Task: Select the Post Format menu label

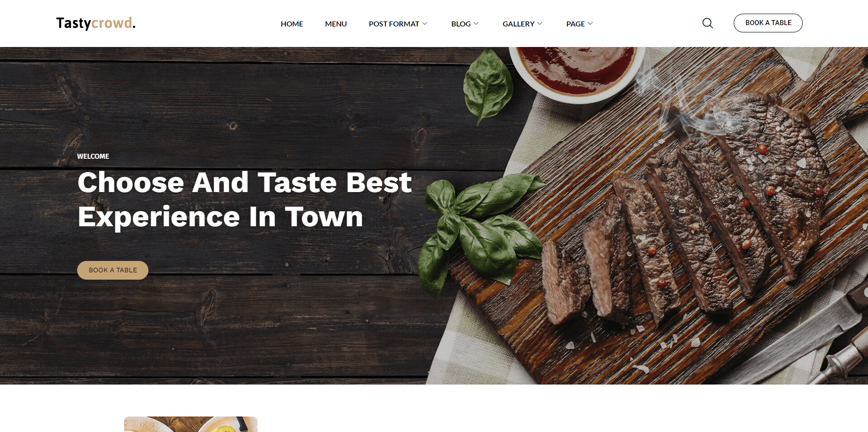Action: pos(394,24)
